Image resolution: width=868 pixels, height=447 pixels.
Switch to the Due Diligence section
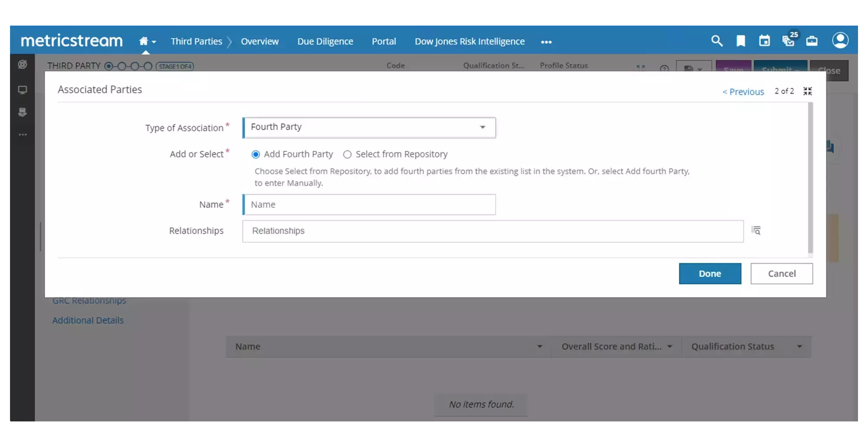click(x=325, y=41)
